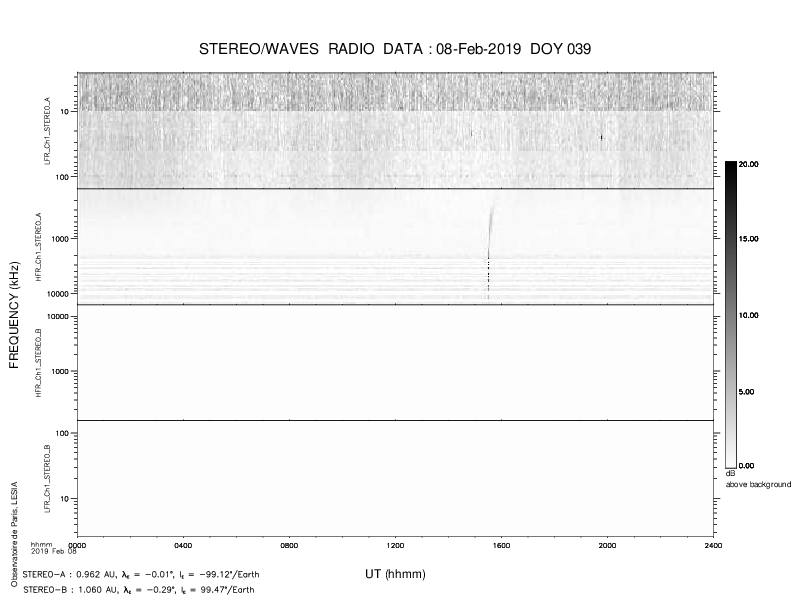Click the grayscale intensity colorbar
Image resolution: width=792 pixels, height=612 pixels.
coord(731,315)
